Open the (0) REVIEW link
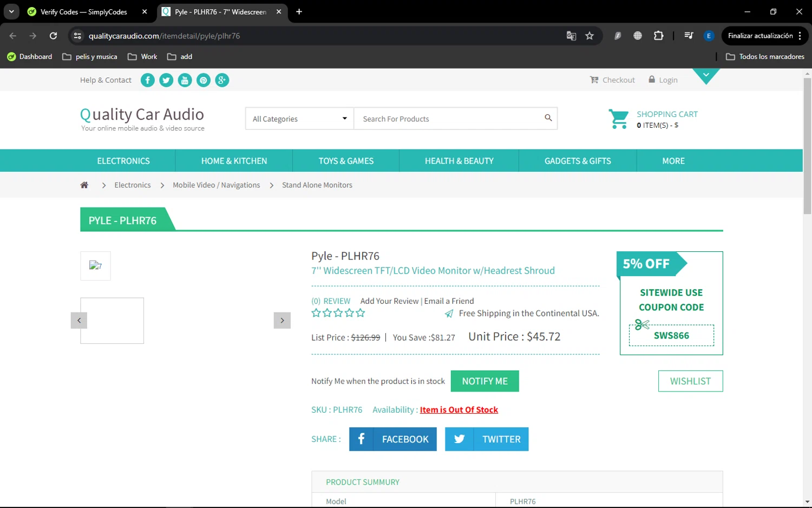812x508 pixels. click(x=331, y=301)
